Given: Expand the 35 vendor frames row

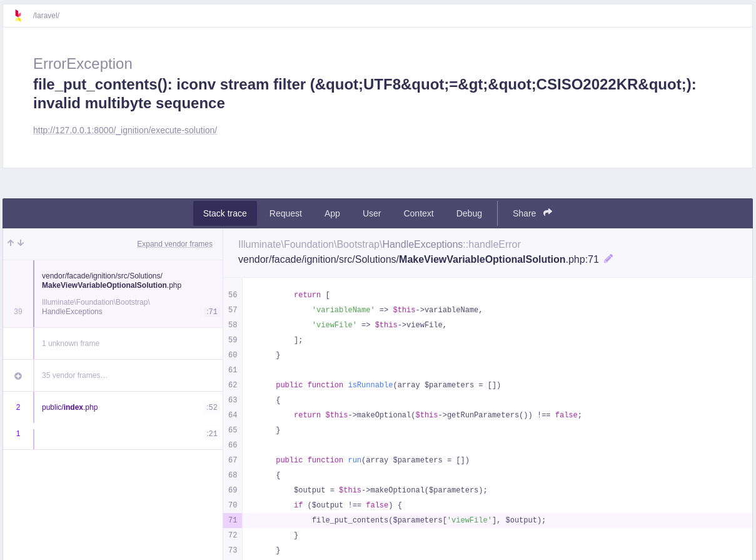Looking at the screenshot, I should tap(113, 375).
